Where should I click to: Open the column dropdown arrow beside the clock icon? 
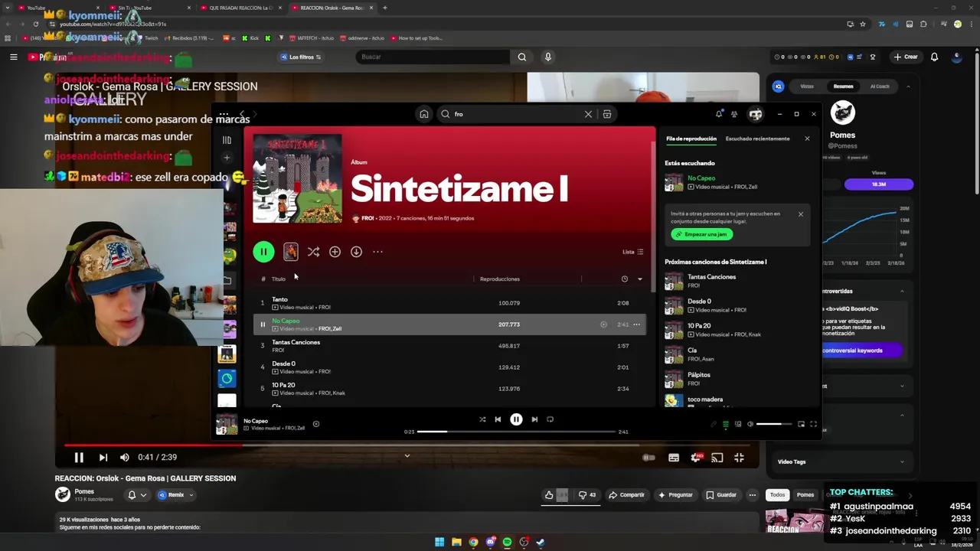point(640,279)
